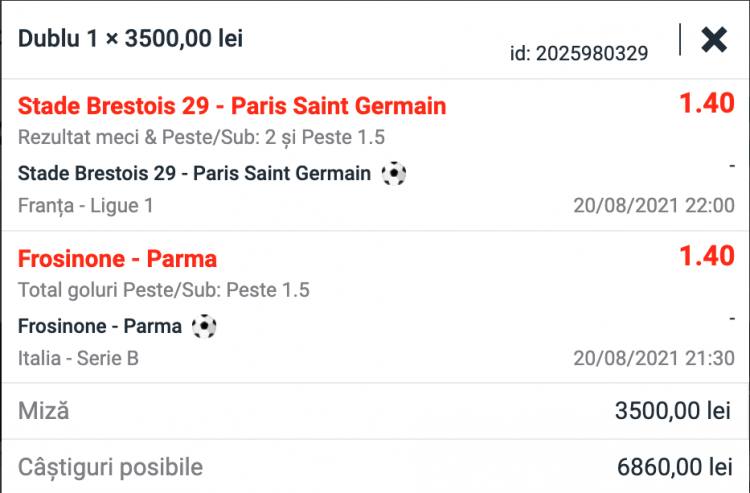
Task: Click the bet id 2025980329
Action: coord(579,53)
